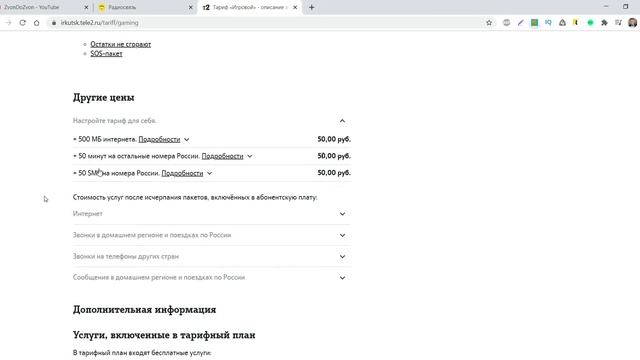Click the gray round extension icon

coord(507,23)
